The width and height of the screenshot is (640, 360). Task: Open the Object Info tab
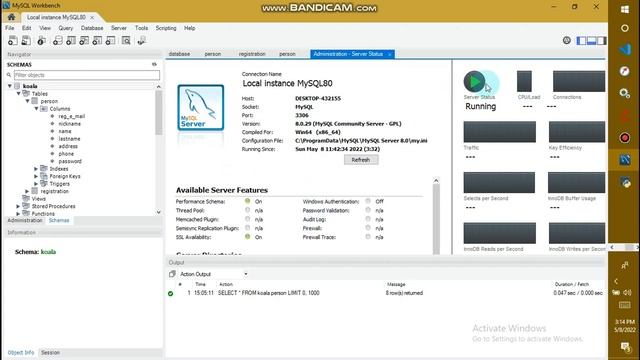(20, 352)
